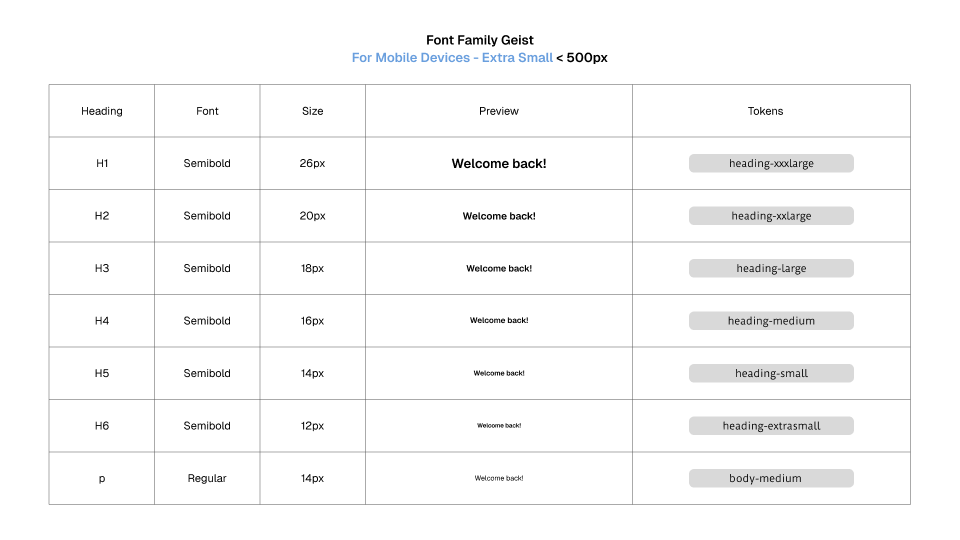Select the heading-medium token chip
960x540 pixels.
click(771, 321)
